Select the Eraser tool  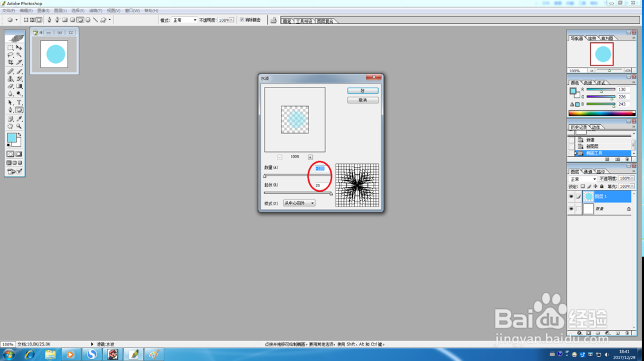coord(11,86)
